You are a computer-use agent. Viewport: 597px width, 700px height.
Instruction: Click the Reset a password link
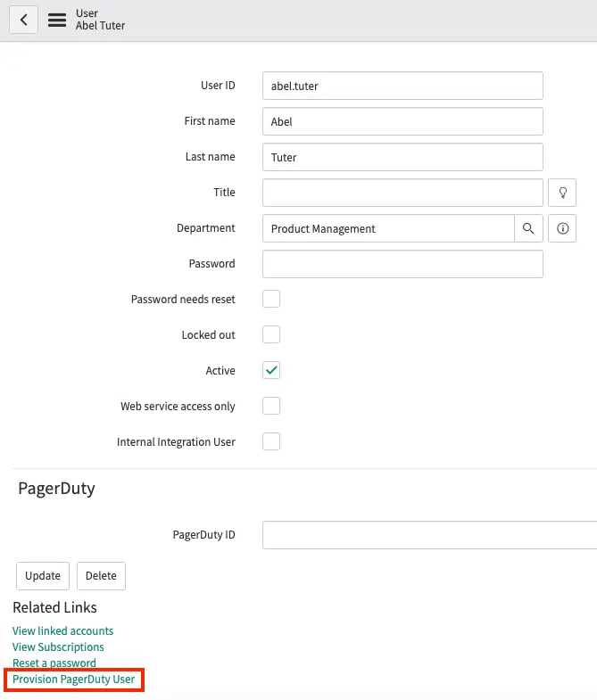(54, 663)
